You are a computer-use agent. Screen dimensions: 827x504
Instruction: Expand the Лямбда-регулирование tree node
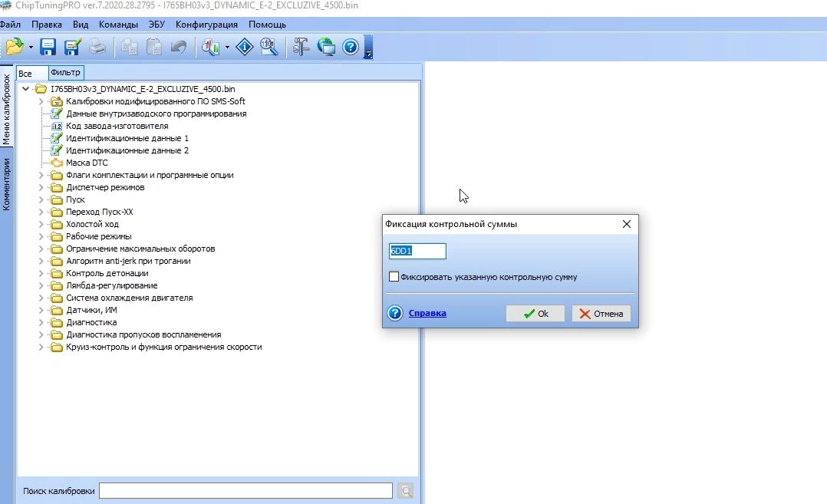coord(41,285)
